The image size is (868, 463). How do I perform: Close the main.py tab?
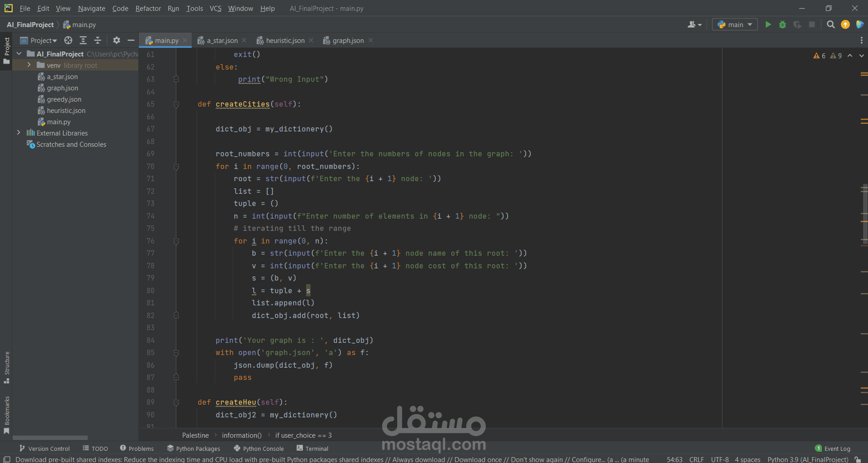click(185, 40)
